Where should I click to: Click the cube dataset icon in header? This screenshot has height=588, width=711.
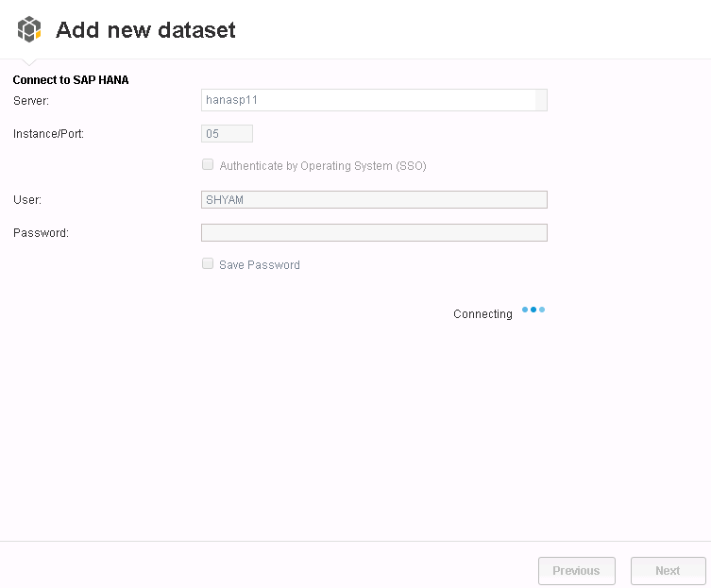point(29,29)
